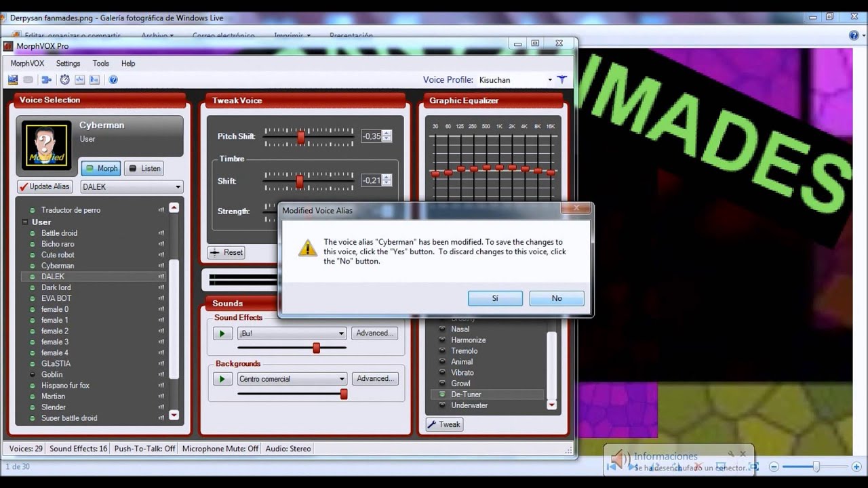The image size is (868, 488).
Task: Collapse the User voice group
Action: pos(25,222)
